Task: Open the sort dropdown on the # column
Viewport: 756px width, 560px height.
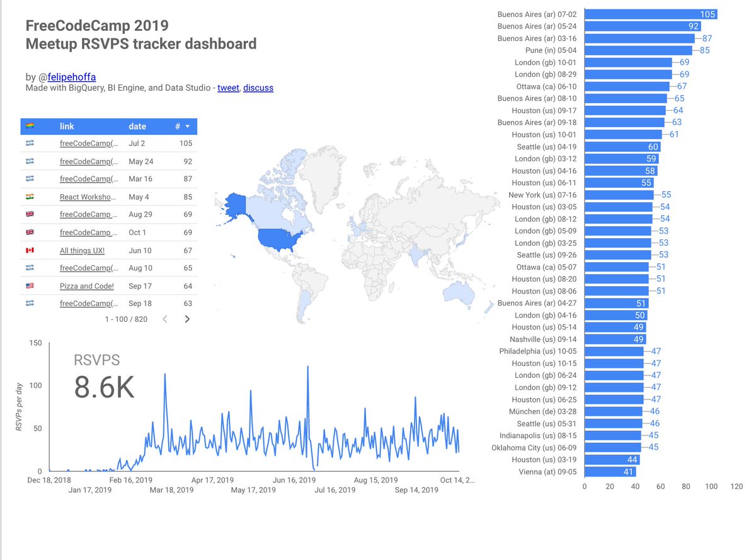Action: (186, 126)
